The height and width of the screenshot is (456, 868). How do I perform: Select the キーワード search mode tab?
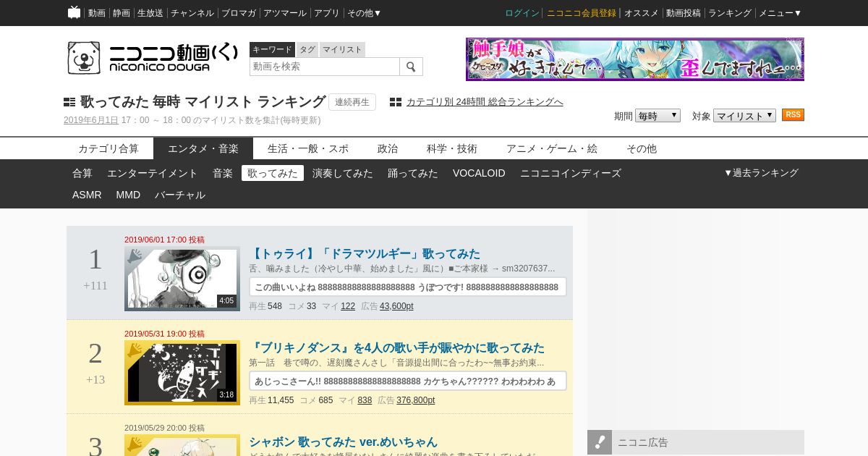[272, 49]
